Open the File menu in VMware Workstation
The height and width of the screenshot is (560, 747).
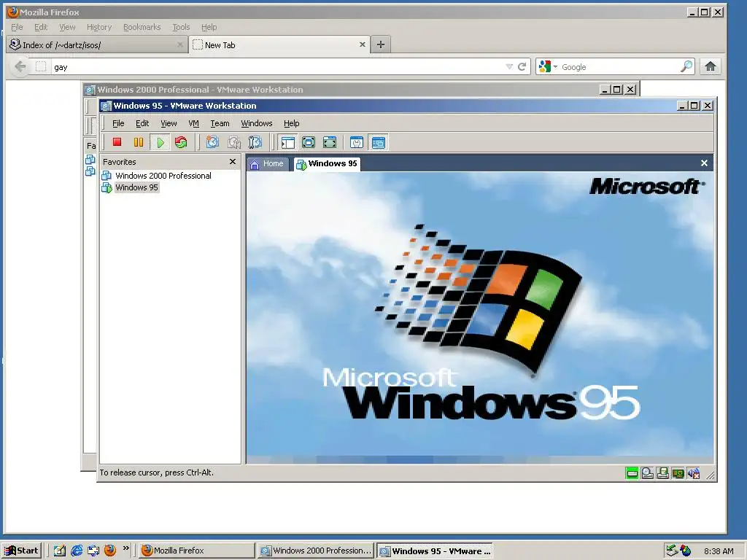pyautogui.click(x=118, y=123)
